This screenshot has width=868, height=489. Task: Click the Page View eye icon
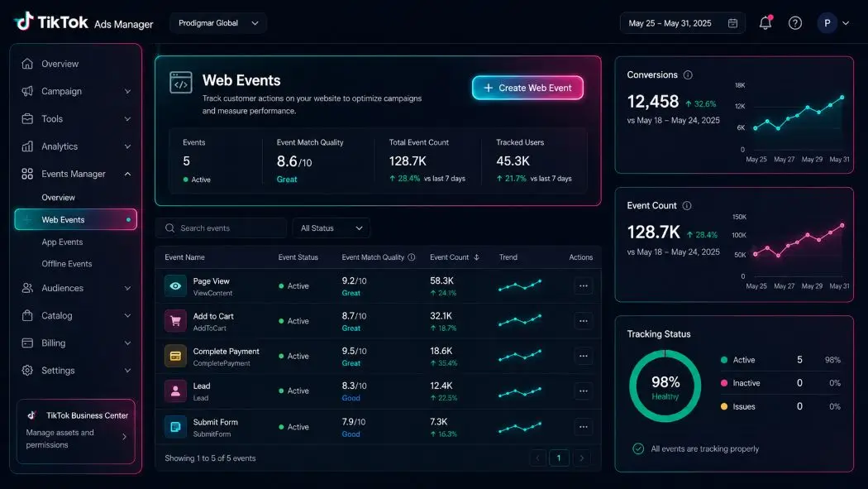point(175,286)
